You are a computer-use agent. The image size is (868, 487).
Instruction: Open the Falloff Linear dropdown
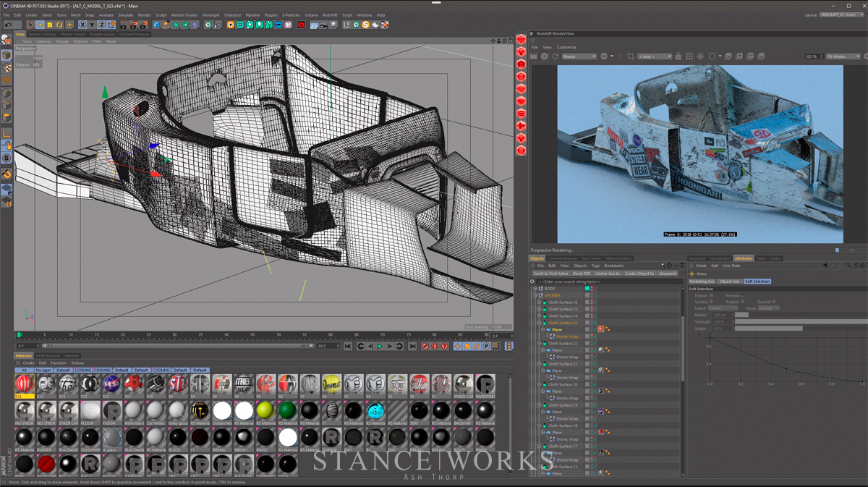click(x=723, y=308)
